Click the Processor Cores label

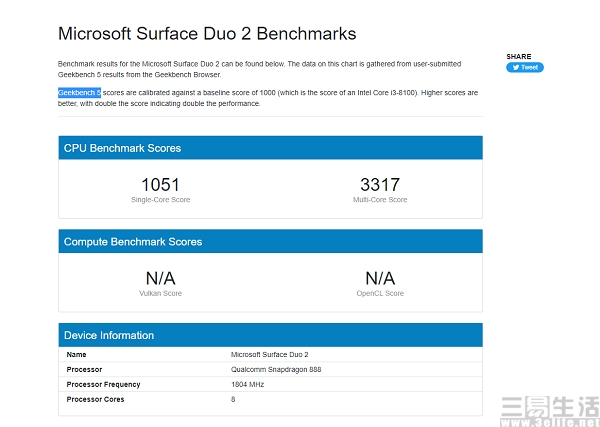pyautogui.click(x=95, y=399)
